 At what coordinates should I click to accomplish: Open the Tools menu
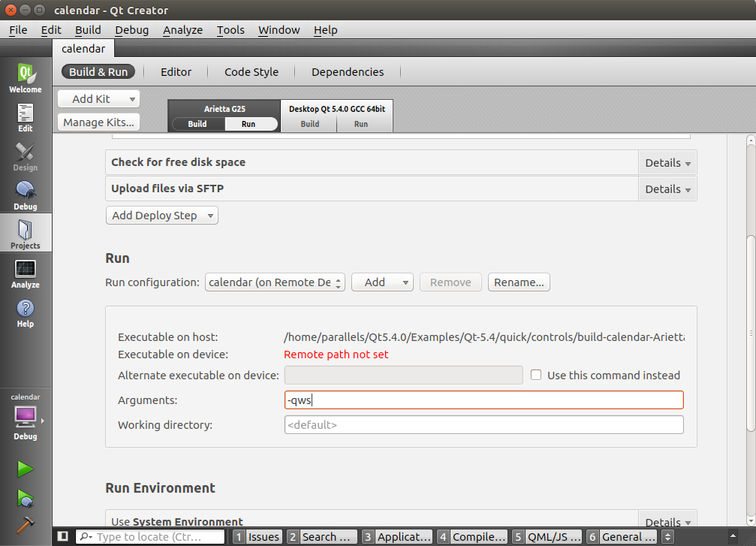point(230,30)
